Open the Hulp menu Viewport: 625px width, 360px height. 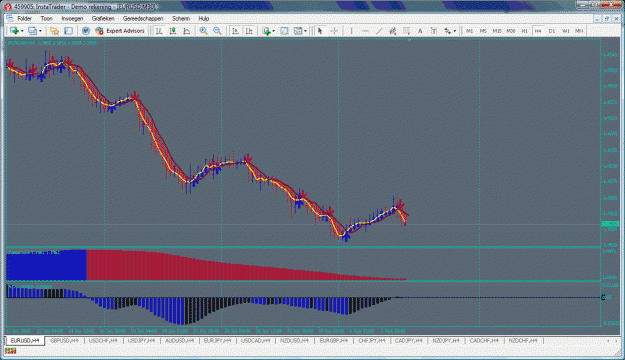pos(204,18)
